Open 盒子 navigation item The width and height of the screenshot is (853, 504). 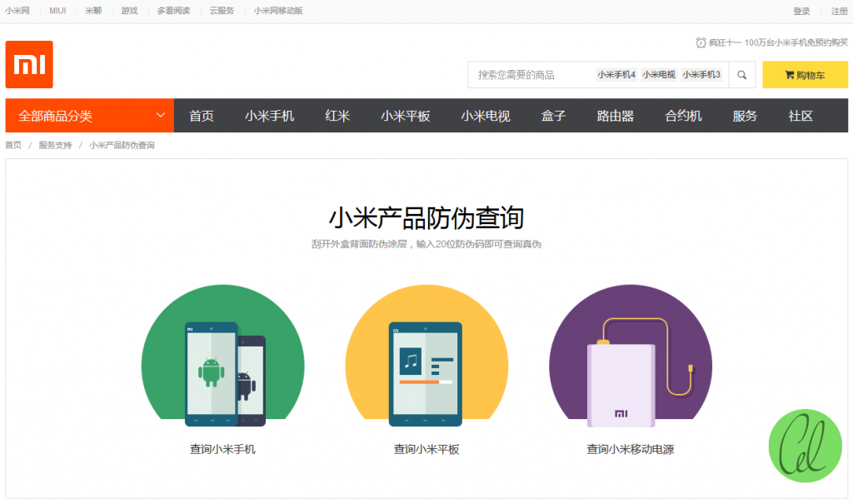pyautogui.click(x=554, y=116)
